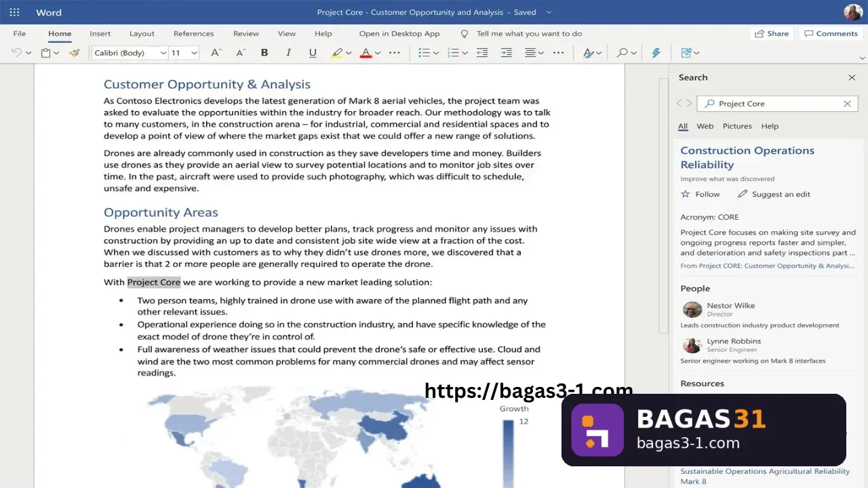The image size is (868, 488).
Task: Expand the numbering library dropdown arrow
Action: point(465,53)
